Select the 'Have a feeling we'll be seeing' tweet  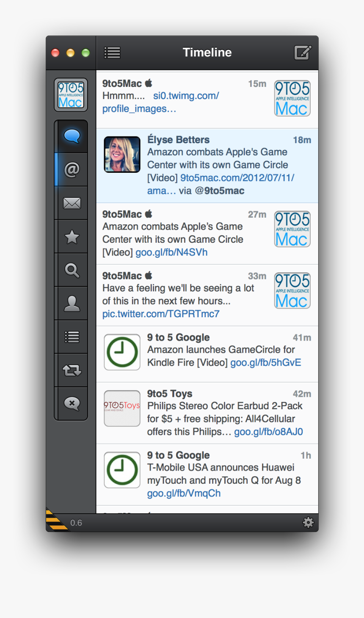178,301
